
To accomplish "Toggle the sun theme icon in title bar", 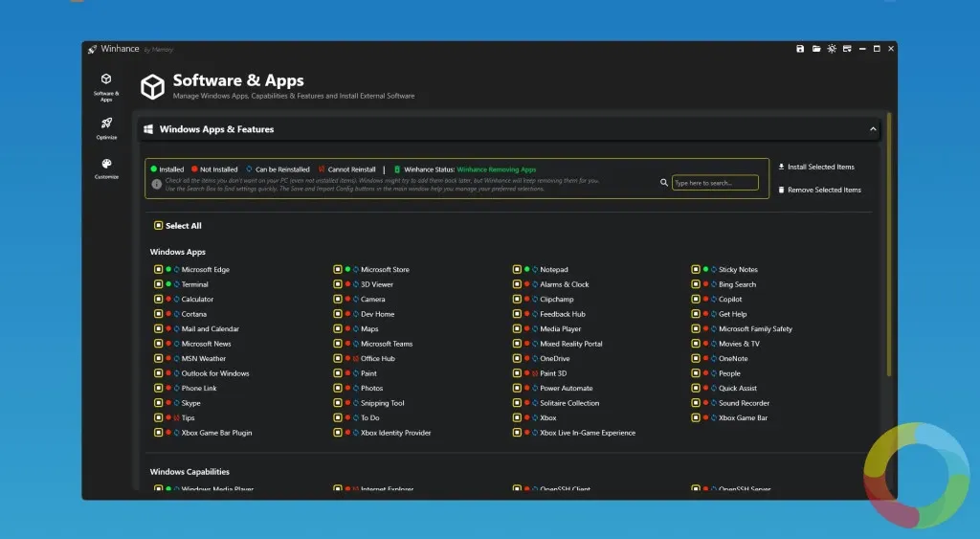I will [832, 49].
